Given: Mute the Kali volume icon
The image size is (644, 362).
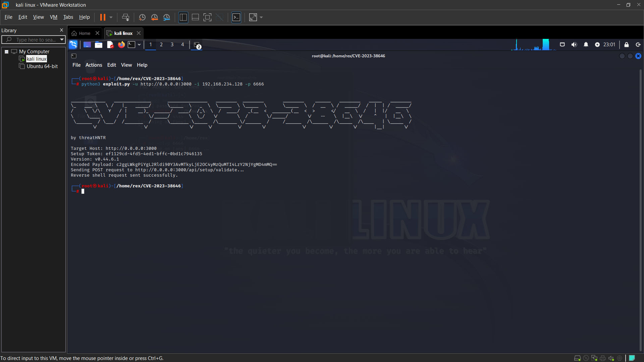Looking at the screenshot, I should coord(574,45).
